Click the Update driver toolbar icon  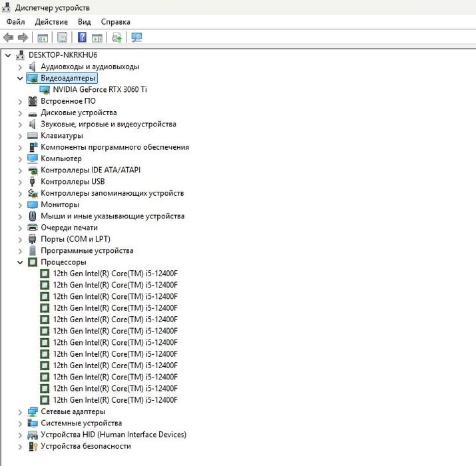click(x=117, y=38)
